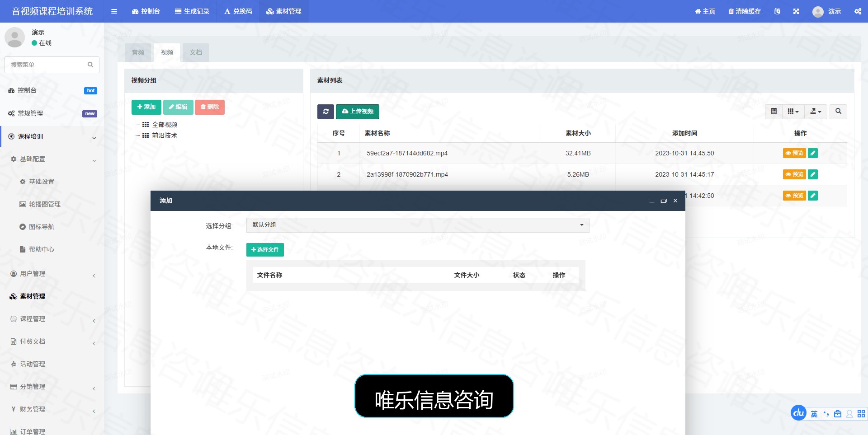The height and width of the screenshot is (435, 868).
Task: Open 兑换码 in the top navigation
Action: point(238,11)
